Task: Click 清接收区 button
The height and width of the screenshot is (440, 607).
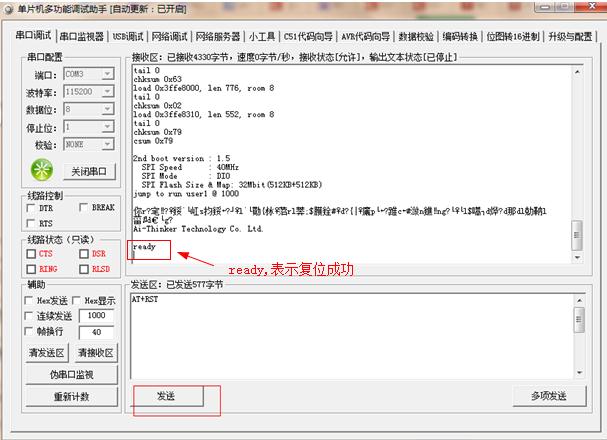Action: point(96,353)
